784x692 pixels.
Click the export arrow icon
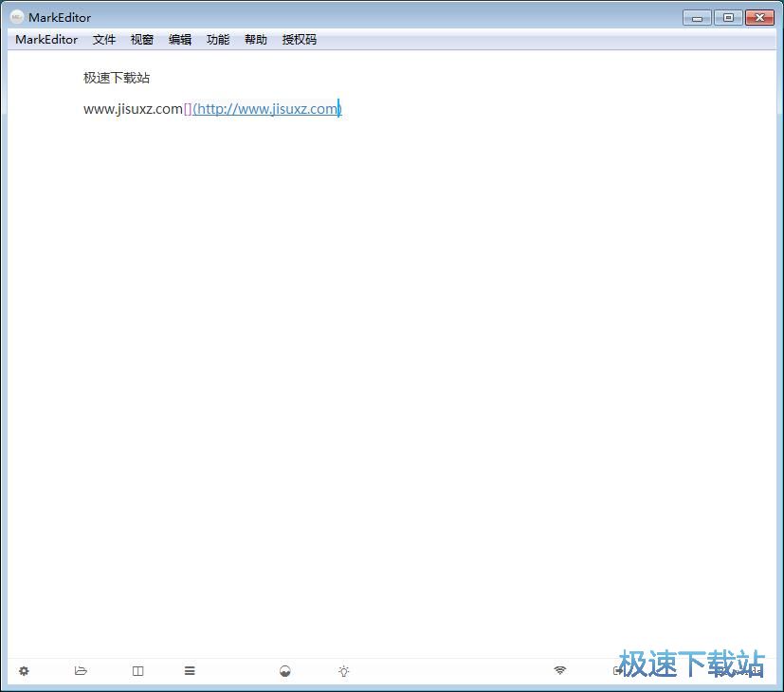click(618, 670)
